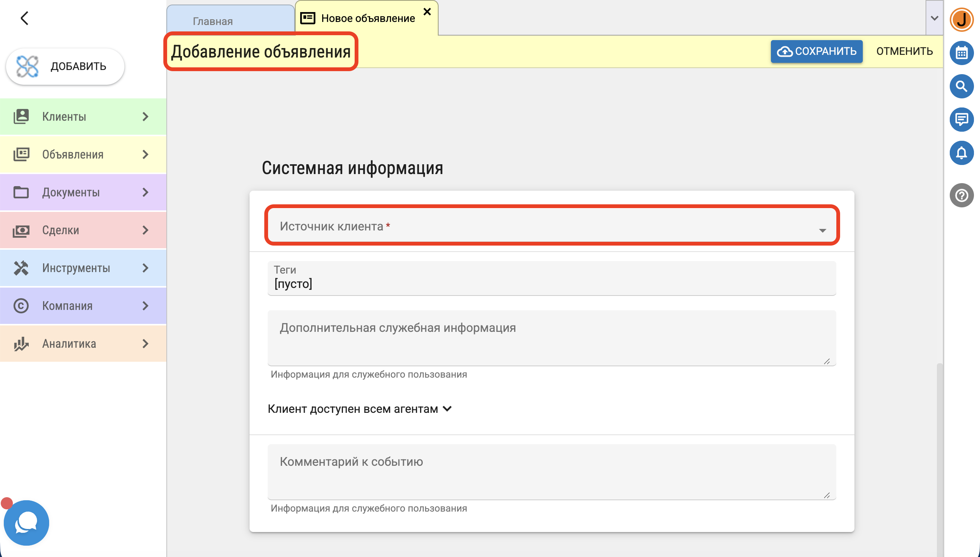This screenshot has width=980, height=557.
Task: Open search via magnifier icon
Action: (x=961, y=86)
